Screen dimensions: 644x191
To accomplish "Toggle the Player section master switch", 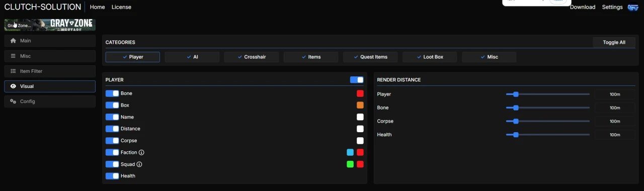I will click(x=357, y=79).
